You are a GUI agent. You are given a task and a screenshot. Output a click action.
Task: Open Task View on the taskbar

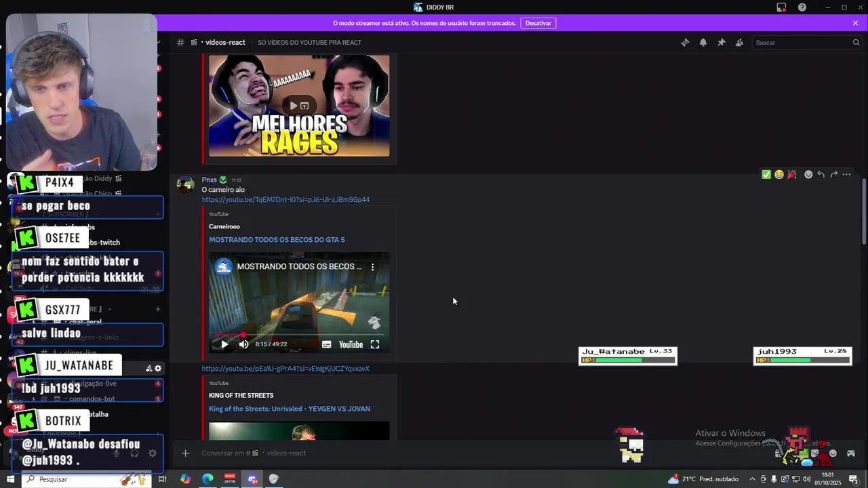pyautogui.click(x=162, y=479)
